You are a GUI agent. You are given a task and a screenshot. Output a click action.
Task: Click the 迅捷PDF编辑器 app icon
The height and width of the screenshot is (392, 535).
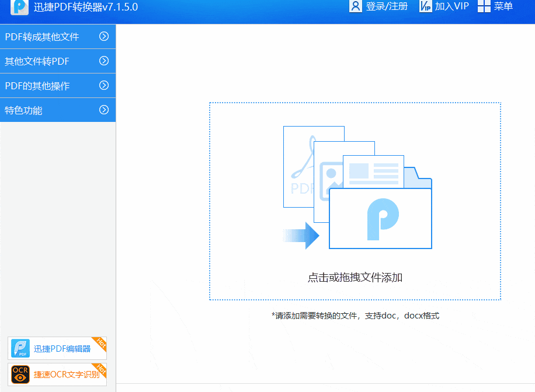[x=20, y=348]
